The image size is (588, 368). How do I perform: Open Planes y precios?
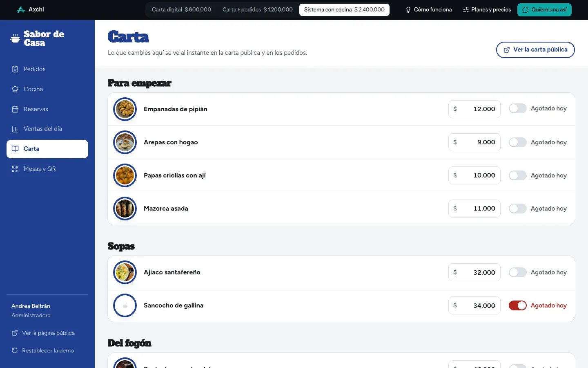[x=487, y=10]
